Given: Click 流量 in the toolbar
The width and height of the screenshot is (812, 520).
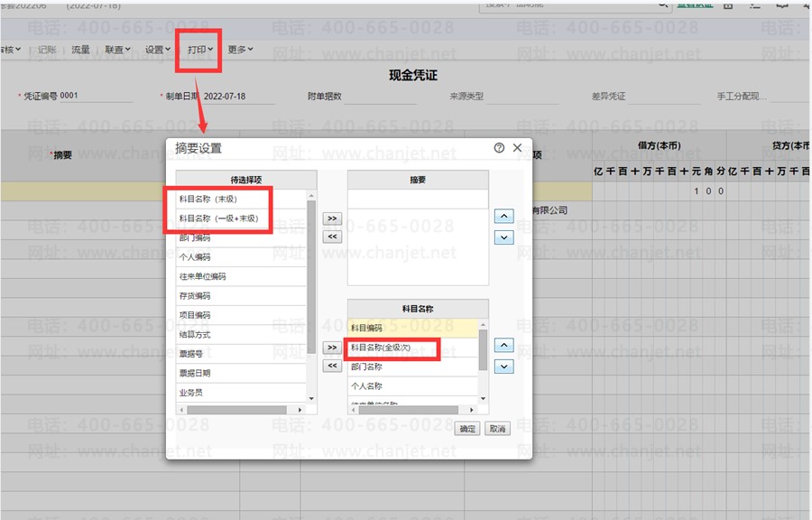Looking at the screenshot, I should point(80,50).
